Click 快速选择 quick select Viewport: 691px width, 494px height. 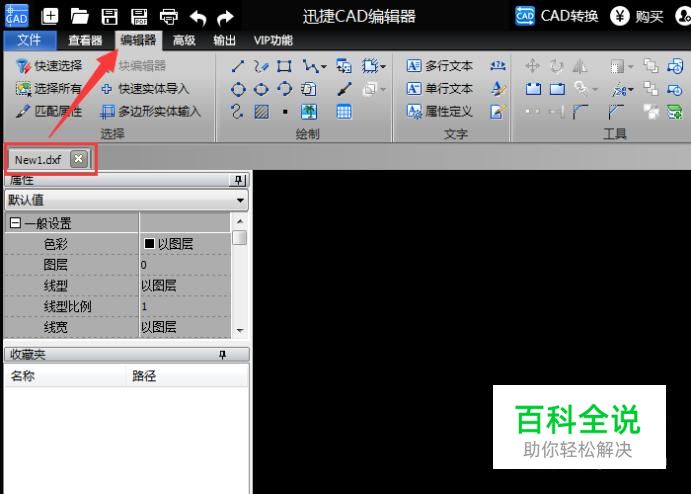click(49, 66)
